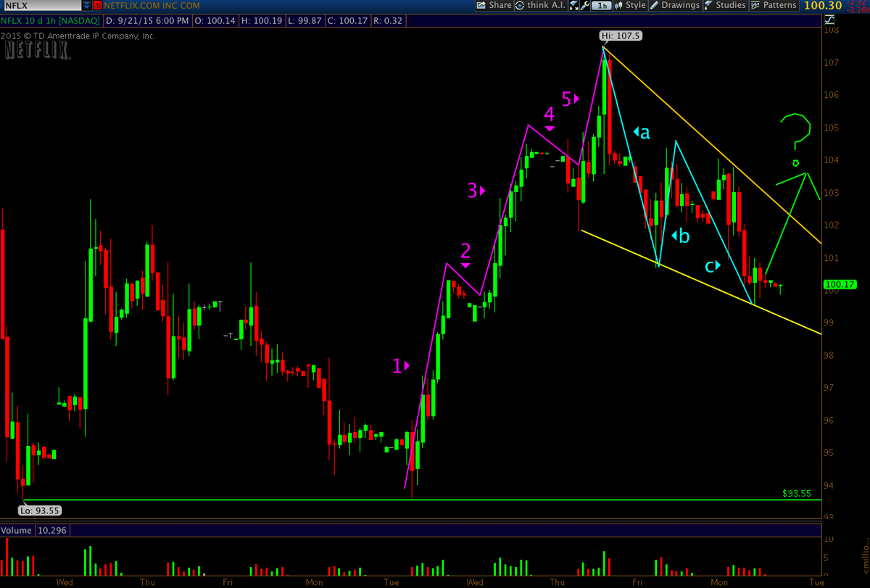The width and height of the screenshot is (870, 588).
Task: Click the think A.I. circular icon
Action: (x=521, y=5)
